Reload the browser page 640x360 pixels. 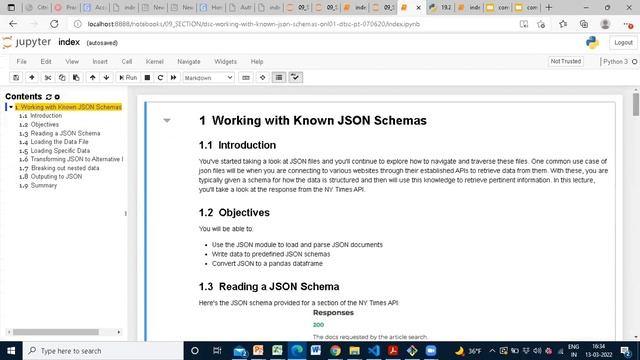coord(54,24)
